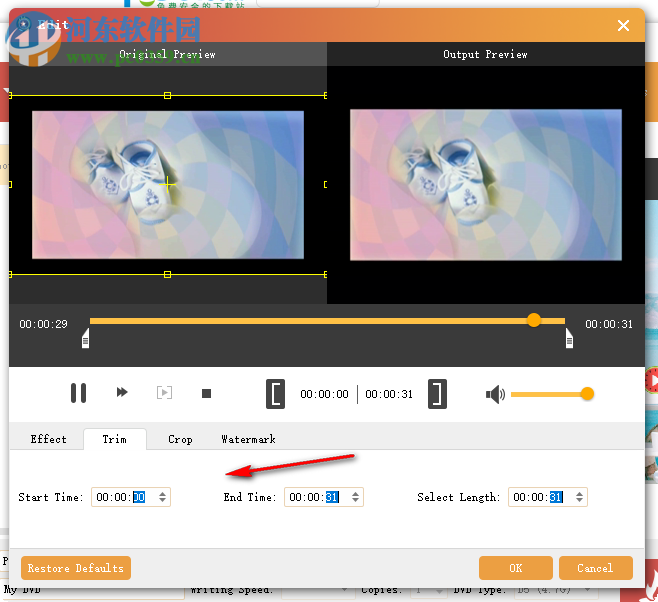The image size is (658, 602).
Task: Confirm edits with OK button
Action: 516,568
